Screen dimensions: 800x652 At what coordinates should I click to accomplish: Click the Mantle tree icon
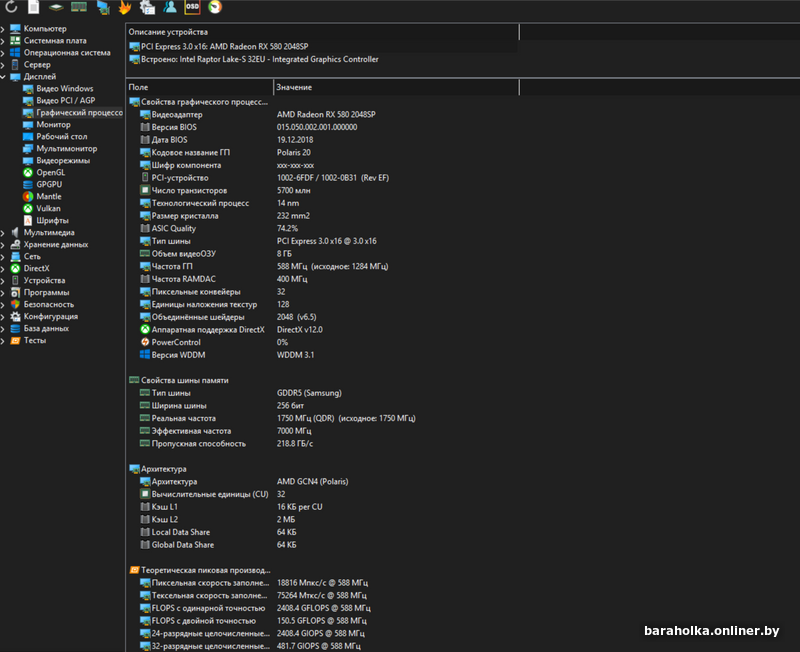(28, 196)
